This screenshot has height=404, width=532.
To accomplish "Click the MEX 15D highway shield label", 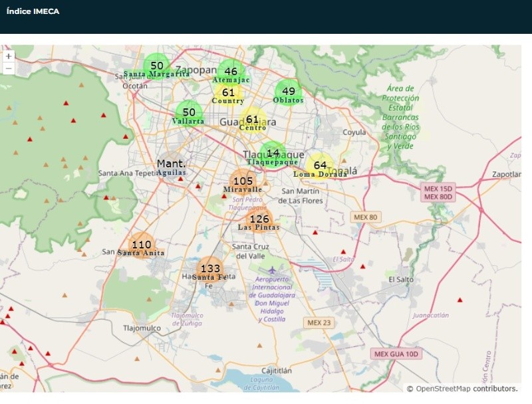I will click(438, 189).
